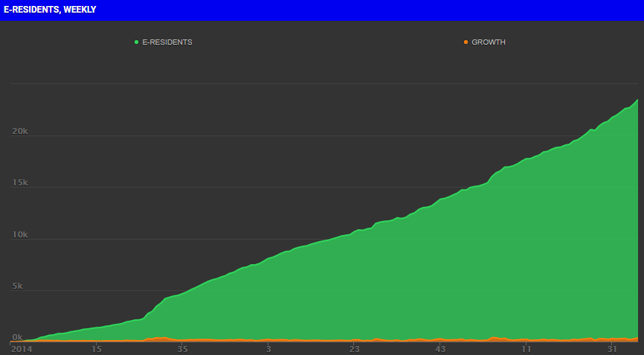Click the orange growth bump near week 35
The image size is (644, 355).
pos(161,339)
